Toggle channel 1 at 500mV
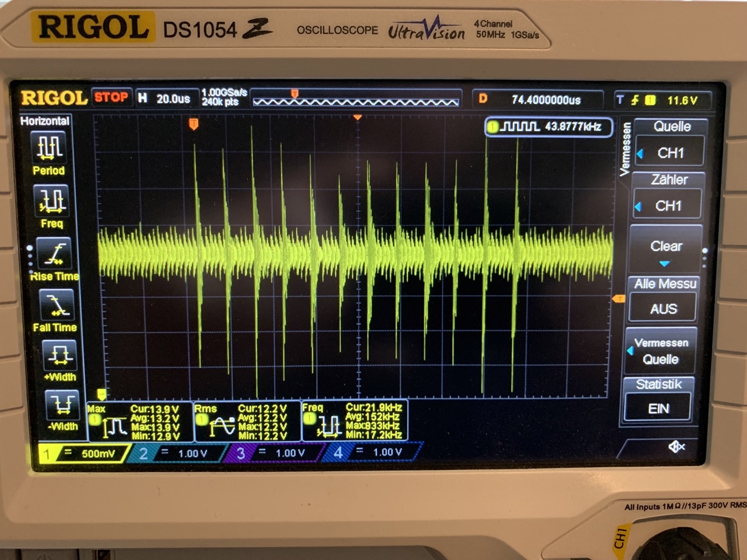This screenshot has height=560, width=747. (85, 453)
